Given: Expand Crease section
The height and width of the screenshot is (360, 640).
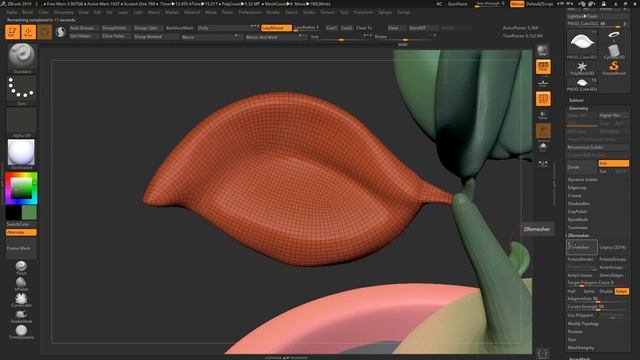Looking at the screenshot, I should (574, 196).
